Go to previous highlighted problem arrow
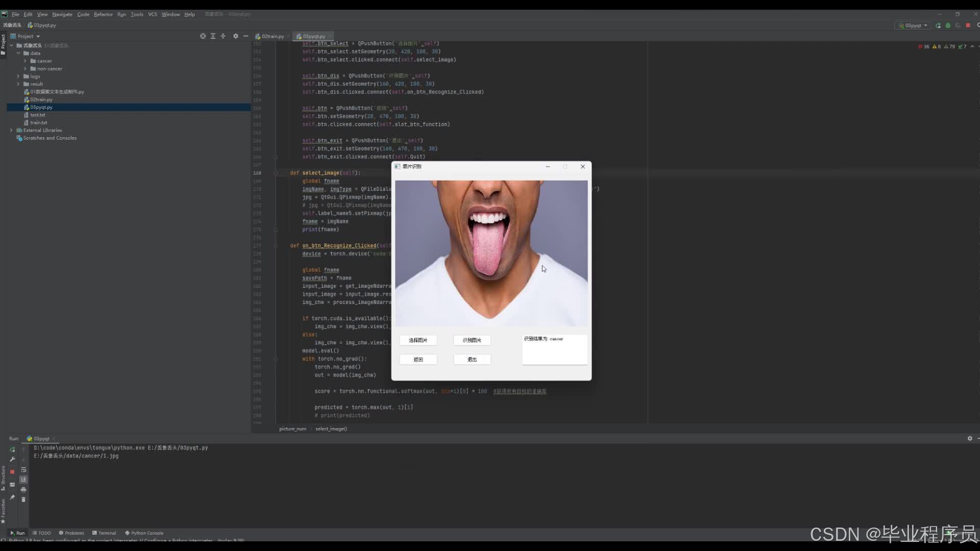Screen dimensions: 980x551 972,46
